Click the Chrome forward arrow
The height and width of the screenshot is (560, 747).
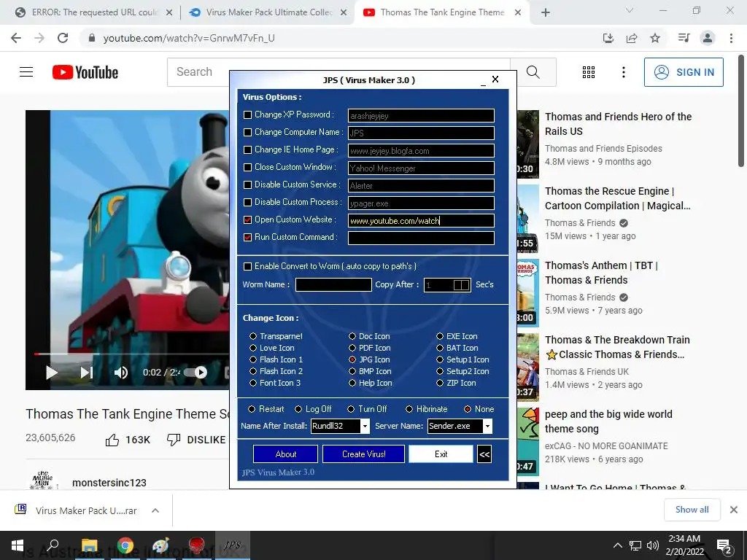click(x=39, y=38)
